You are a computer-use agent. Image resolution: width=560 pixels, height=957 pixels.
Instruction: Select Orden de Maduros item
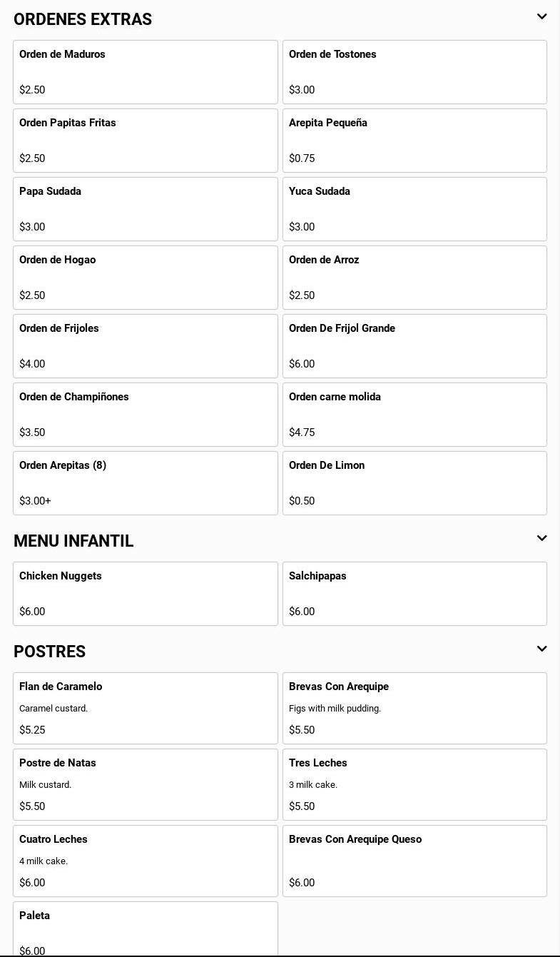145,72
